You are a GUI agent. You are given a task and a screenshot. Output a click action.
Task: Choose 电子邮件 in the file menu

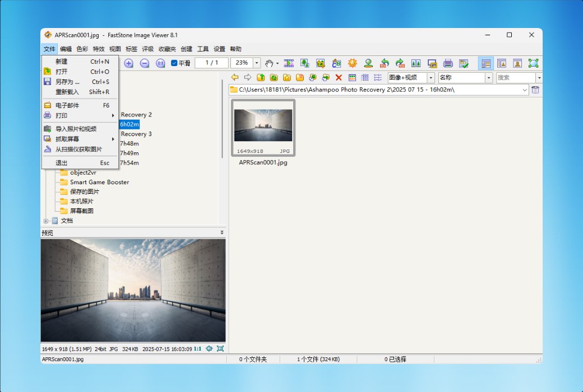pos(80,105)
